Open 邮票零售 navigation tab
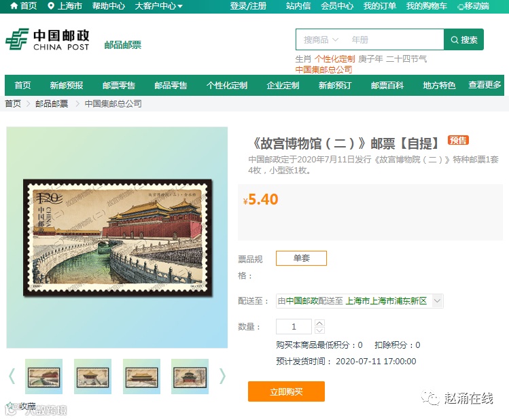 point(119,86)
